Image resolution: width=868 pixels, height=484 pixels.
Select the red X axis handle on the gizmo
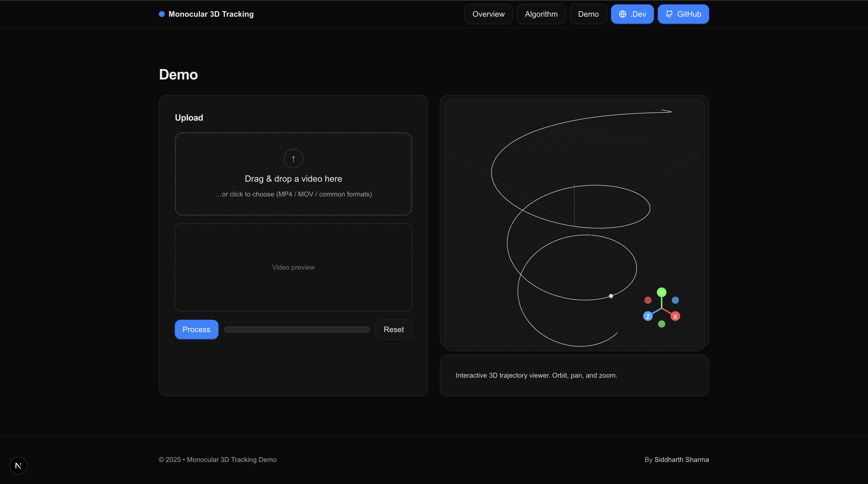(x=675, y=316)
